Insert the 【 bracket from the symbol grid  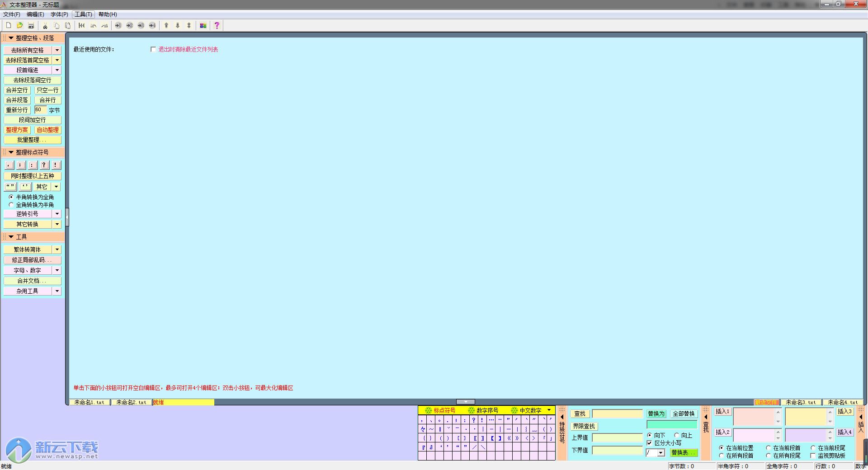492,438
